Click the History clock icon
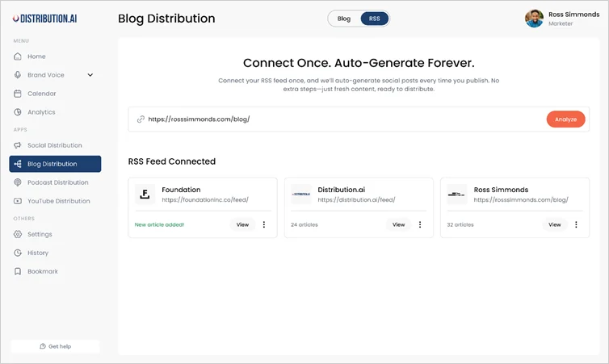Screen dimensions: 609x364 tap(18, 253)
